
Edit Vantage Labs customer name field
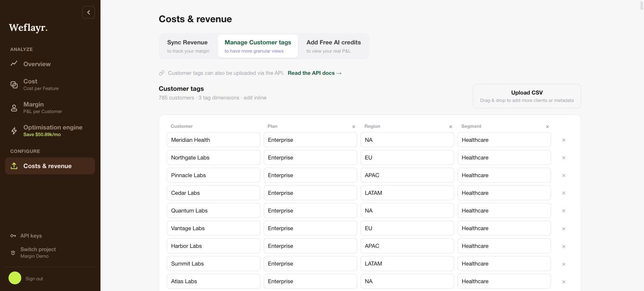[214, 228]
